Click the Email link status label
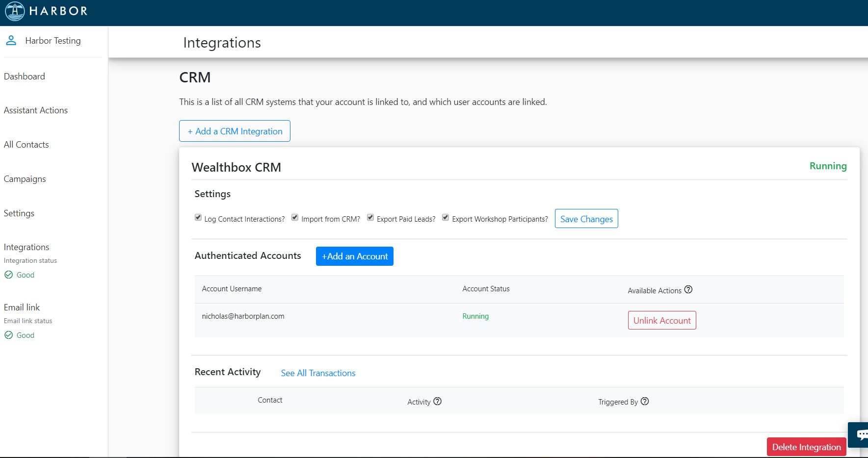 pos(28,321)
